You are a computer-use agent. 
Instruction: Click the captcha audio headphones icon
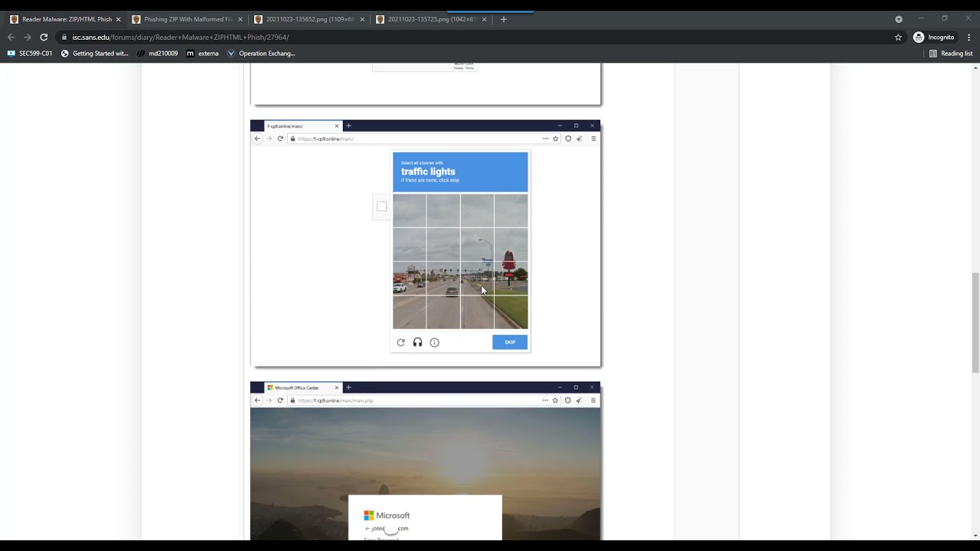(417, 342)
